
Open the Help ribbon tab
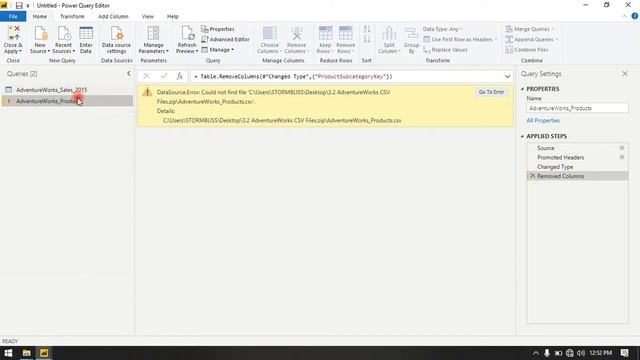pos(173,16)
